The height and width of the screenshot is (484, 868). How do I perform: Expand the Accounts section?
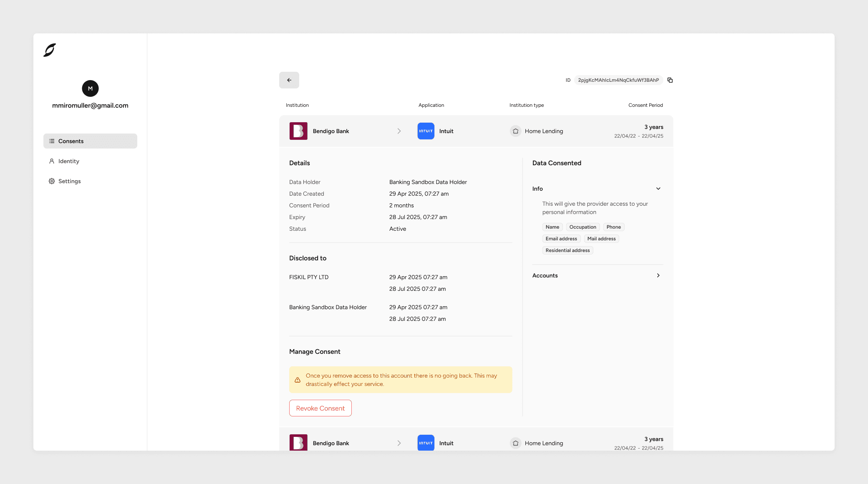[658, 275]
